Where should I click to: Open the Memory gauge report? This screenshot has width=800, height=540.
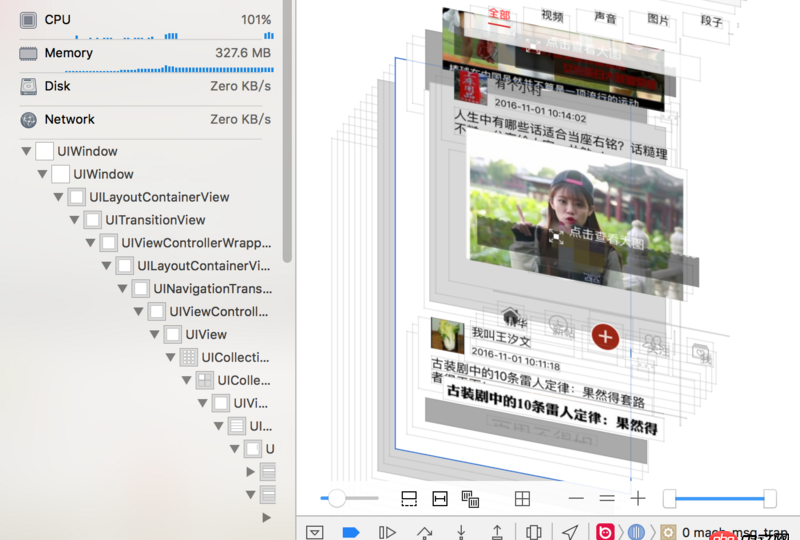[x=145, y=55]
